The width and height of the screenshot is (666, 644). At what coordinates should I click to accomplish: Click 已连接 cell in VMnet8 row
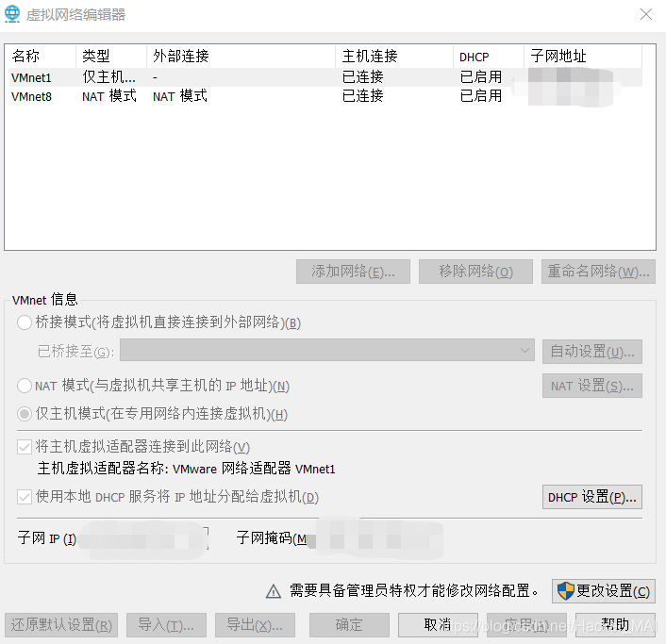(x=363, y=96)
